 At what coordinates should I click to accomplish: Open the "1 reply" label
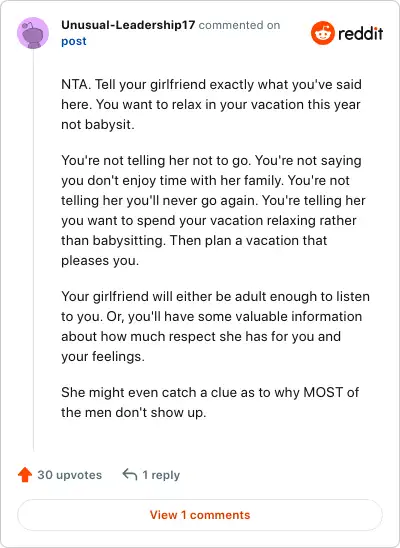161,475
